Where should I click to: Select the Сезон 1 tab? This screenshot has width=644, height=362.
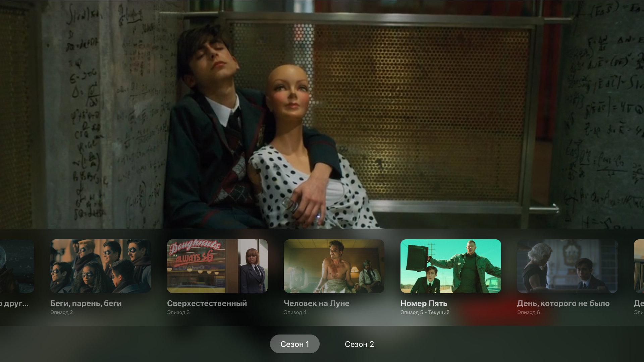pyautogui.click(x=294, y=344)
